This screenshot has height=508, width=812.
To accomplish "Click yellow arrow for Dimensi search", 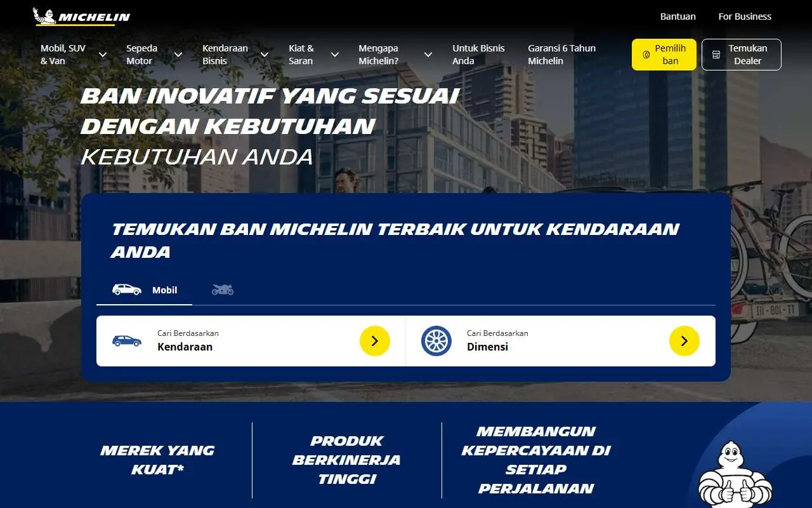I will click(x=684, y=341).
